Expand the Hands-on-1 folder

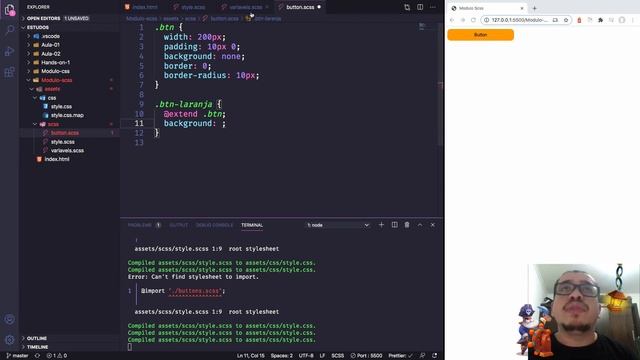click(x=55, y=62)
